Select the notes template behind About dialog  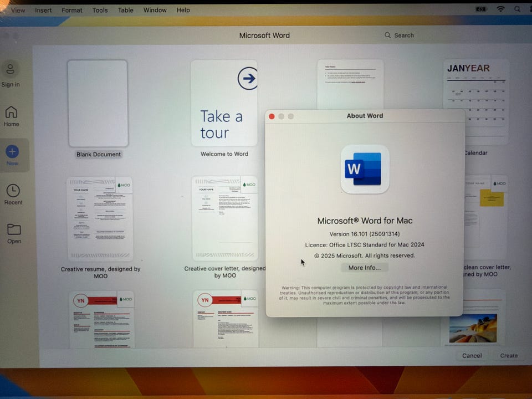[350, 84]
